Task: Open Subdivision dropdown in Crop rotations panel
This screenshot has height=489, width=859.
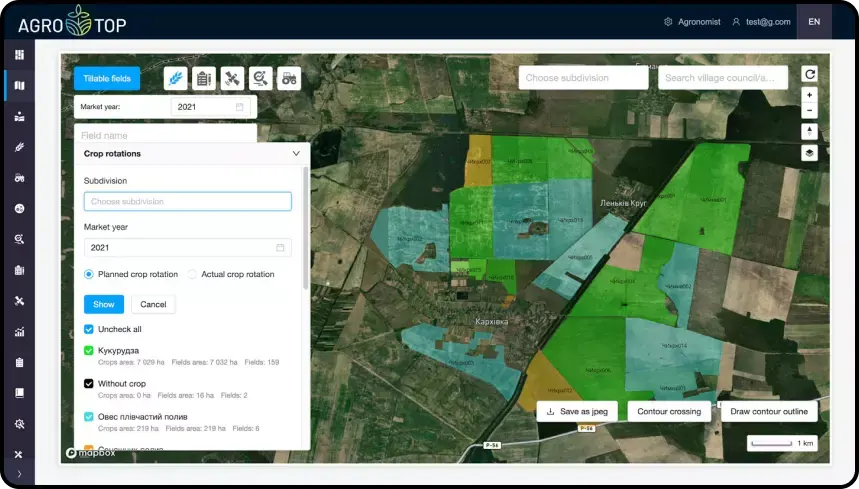Action: (x=187, y=202)
